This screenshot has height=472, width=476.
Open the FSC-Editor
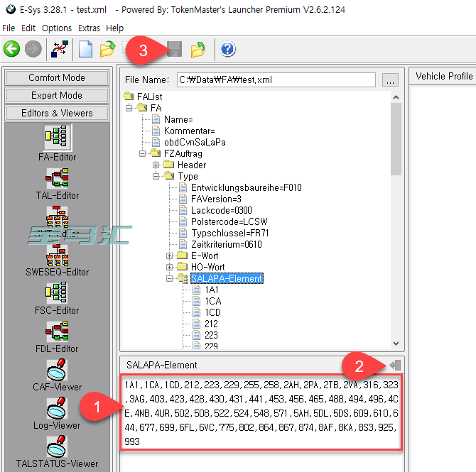click(x=57, y=297)
